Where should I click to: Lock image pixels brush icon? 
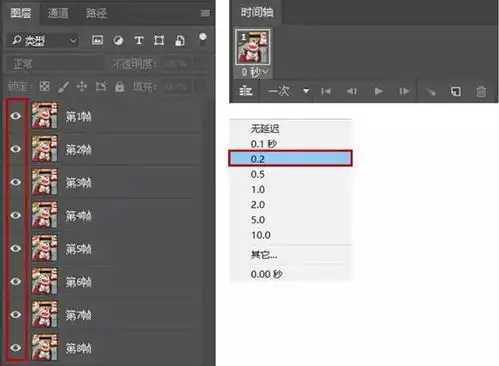coord(63,87)
